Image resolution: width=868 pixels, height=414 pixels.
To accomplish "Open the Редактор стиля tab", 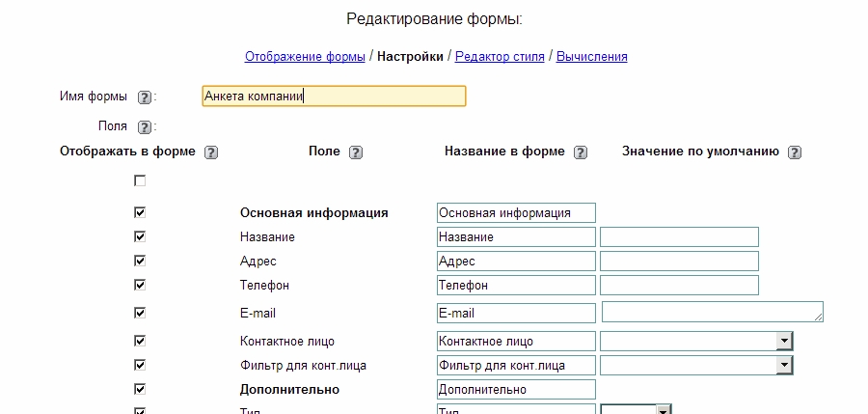I will [500, 57].
